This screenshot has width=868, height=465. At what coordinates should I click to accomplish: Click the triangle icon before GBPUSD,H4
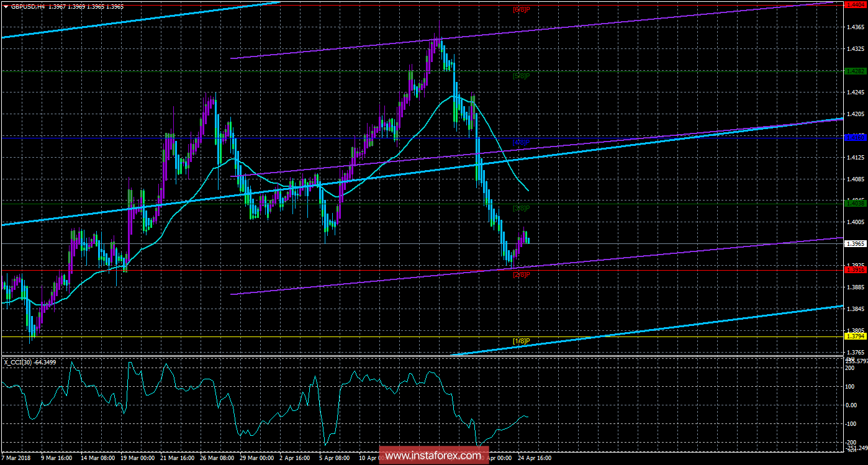click(x=6, y=6)
